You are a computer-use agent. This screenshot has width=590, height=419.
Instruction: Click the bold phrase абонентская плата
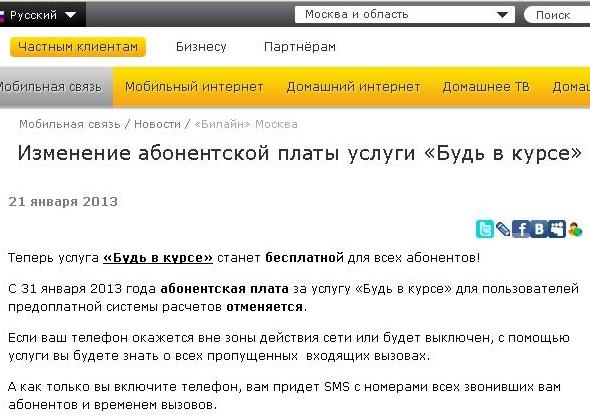click(225, 289)
